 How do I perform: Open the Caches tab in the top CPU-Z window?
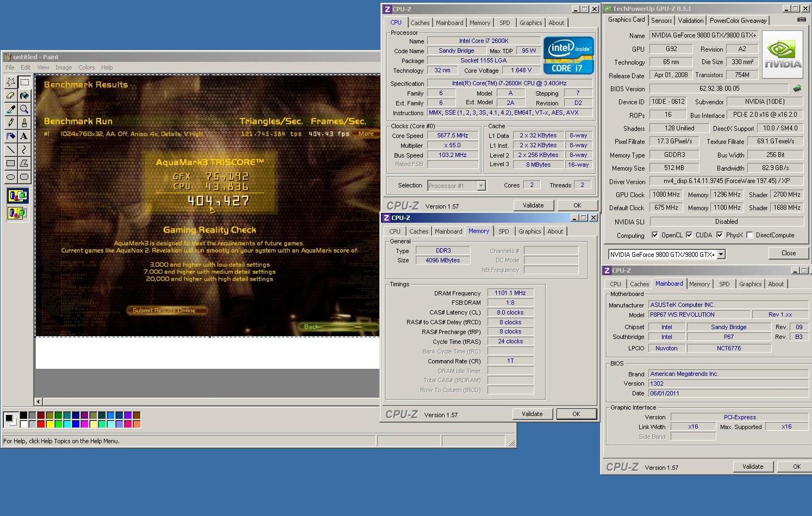click(420, 23)
